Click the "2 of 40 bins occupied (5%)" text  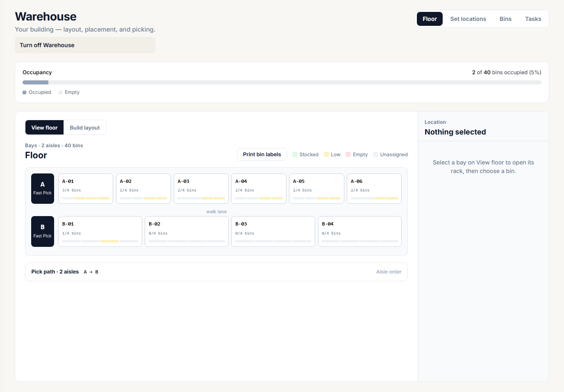click(x=507, y=73)
